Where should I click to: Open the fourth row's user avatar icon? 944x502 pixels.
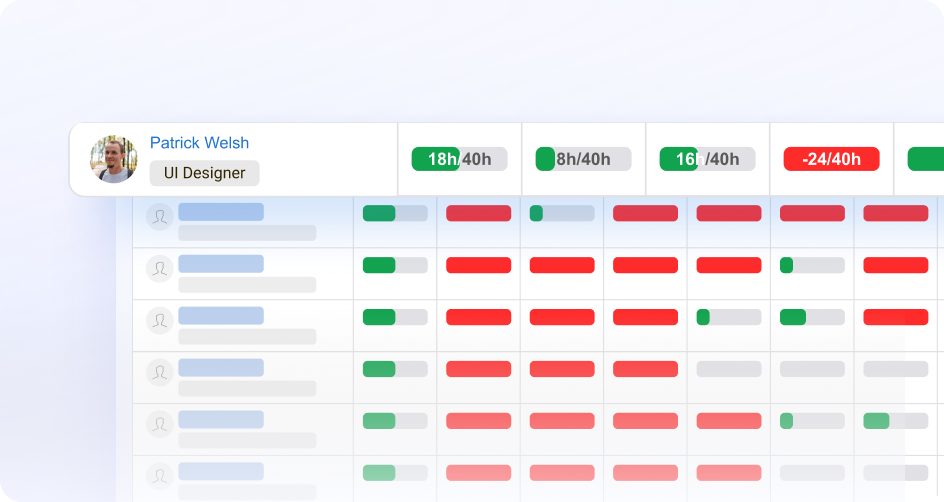(160, 373)
